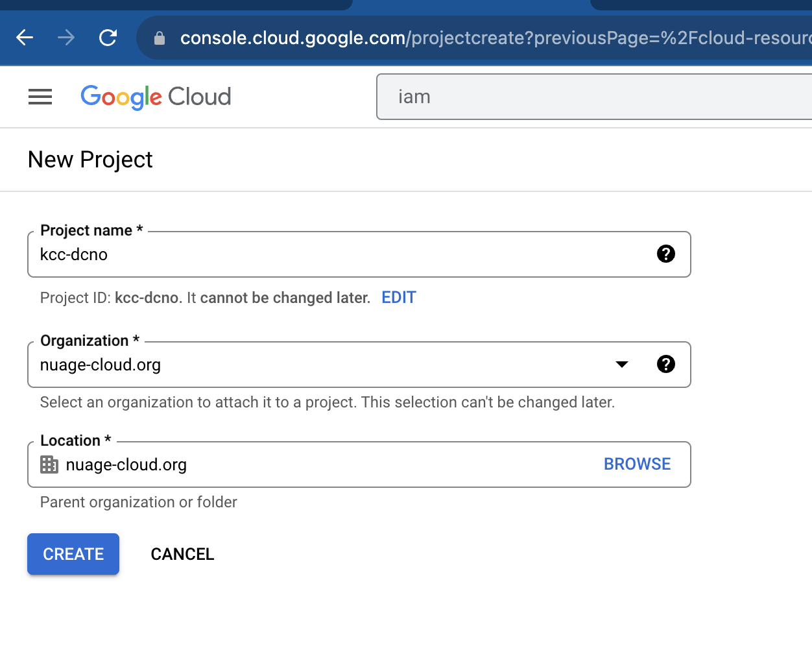
Task: Click the search box containing "iam"
Action: coord(584,97)
